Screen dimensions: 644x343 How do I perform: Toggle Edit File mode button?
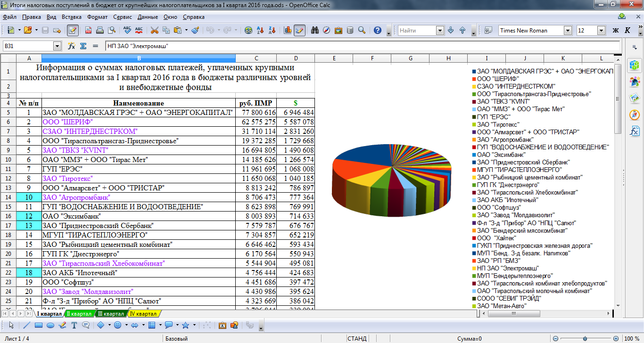(73, 30)
